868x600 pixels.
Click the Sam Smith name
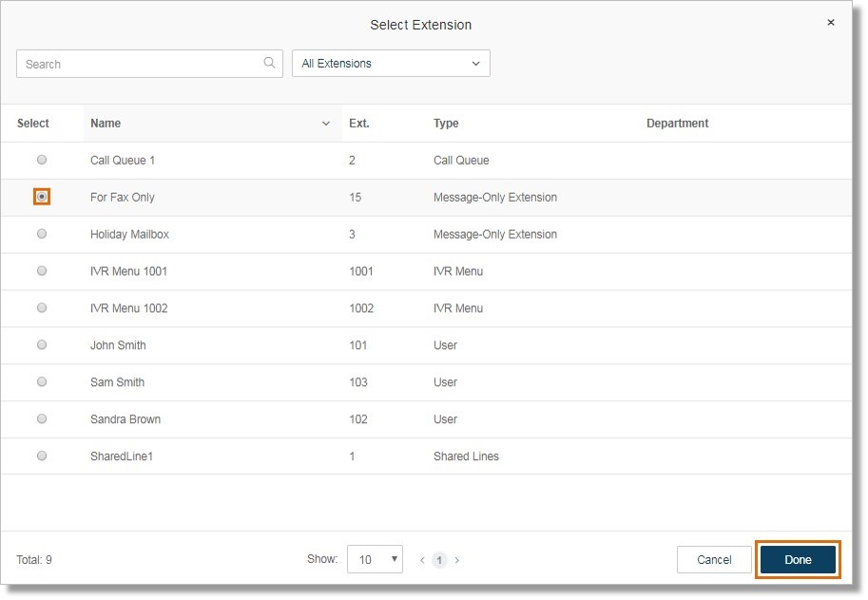tap(117, 382)
